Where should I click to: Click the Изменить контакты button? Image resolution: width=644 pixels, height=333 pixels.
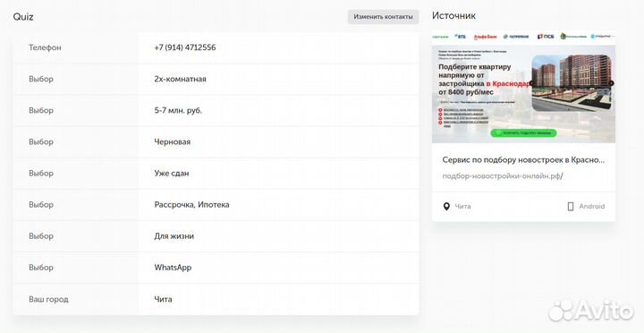(x=383, y=17)
